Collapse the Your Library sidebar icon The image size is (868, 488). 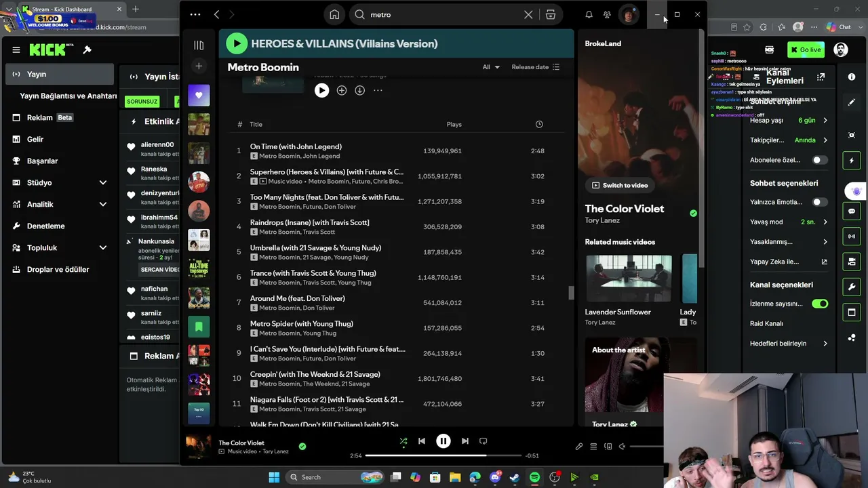click(x=199, y=45)
